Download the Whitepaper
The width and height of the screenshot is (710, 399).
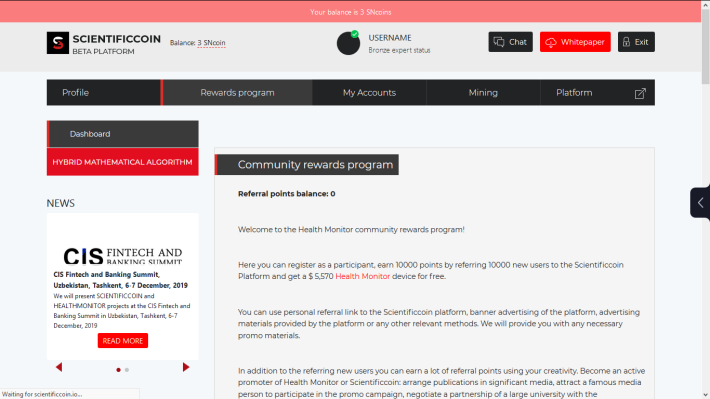coord(575,42)
